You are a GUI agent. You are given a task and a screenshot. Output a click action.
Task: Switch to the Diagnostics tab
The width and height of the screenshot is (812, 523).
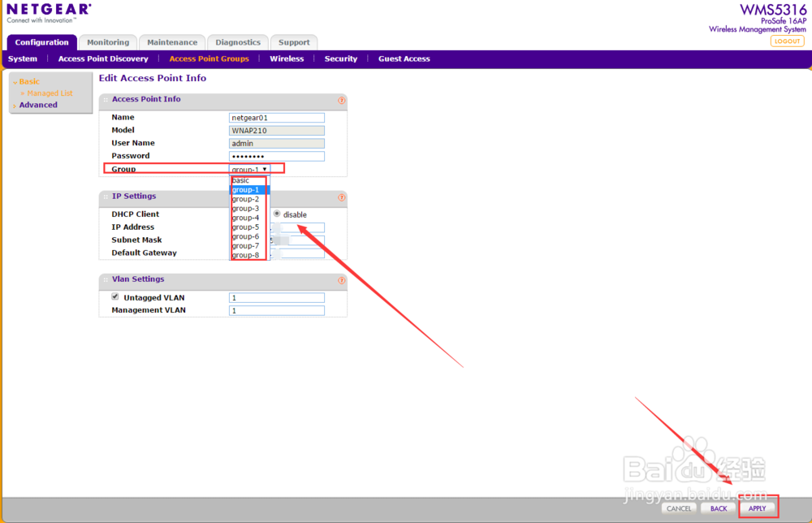(238, 42)
